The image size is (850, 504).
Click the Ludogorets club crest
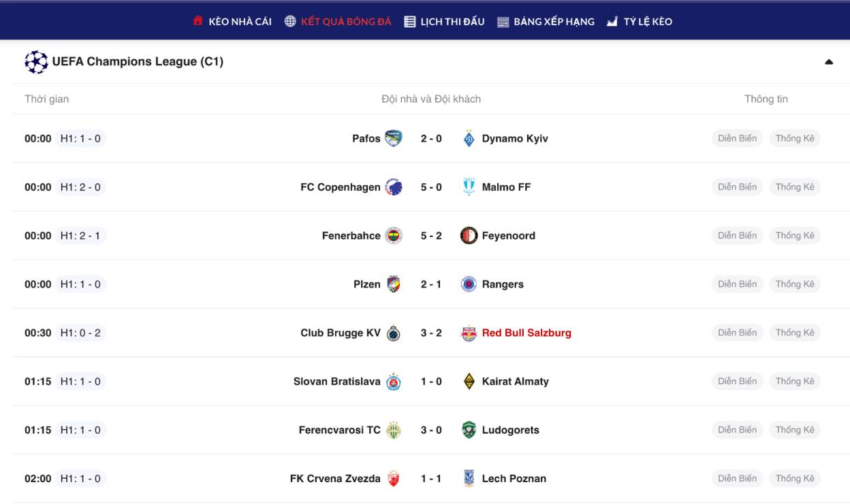tap(469, 430)
